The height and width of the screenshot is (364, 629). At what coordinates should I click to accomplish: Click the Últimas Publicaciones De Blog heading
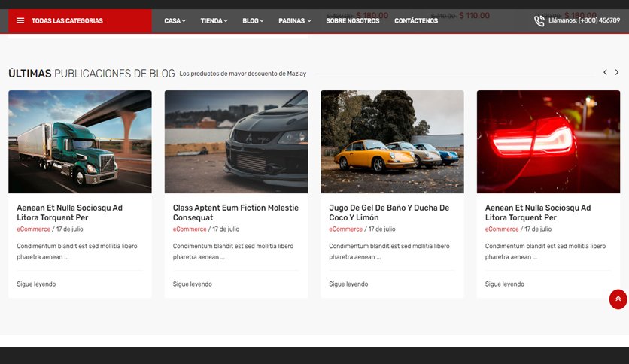click(x=92, y=74)
